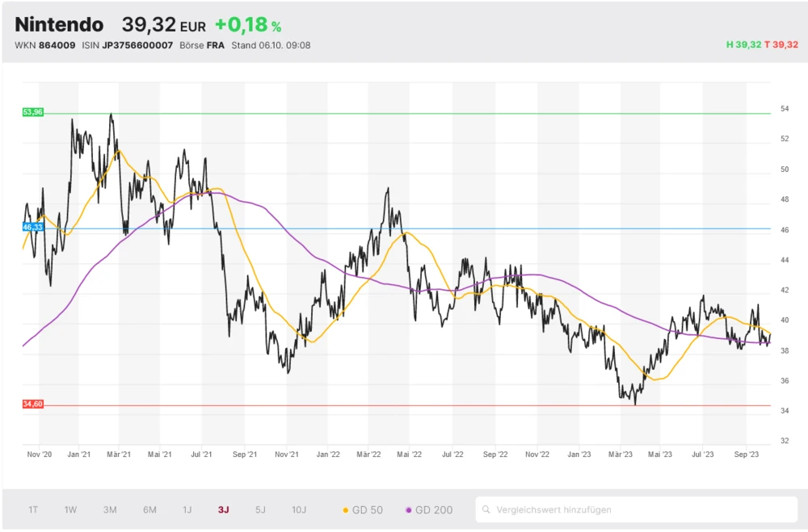Focus the Vergleichswert hinzufügen search field
Image resolution: width=808 pixels, height=532 pixels.
638,509
